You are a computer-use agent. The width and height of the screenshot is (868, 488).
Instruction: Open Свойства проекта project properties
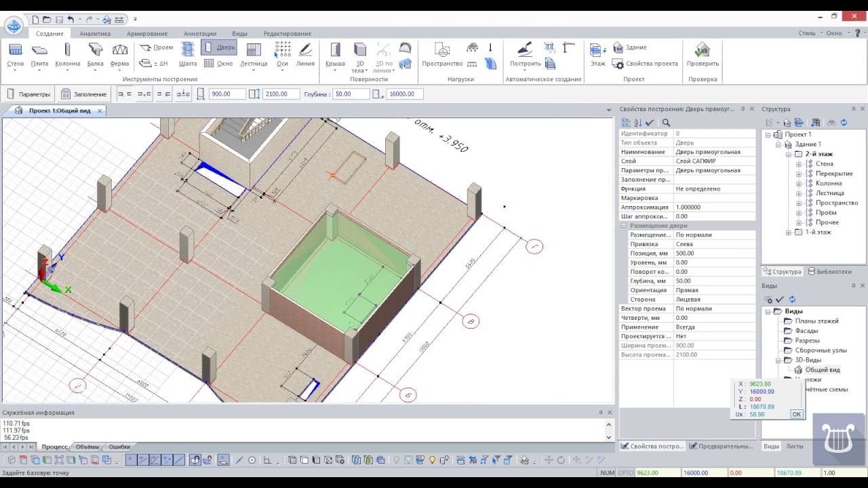[x=645, y=64]
